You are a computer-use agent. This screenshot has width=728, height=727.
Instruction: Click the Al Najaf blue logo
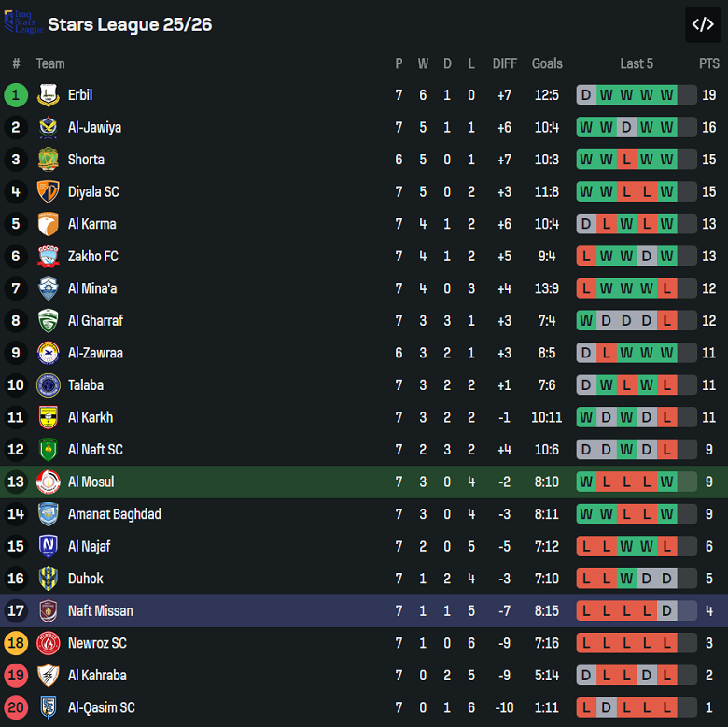click(x=48, y=546)
